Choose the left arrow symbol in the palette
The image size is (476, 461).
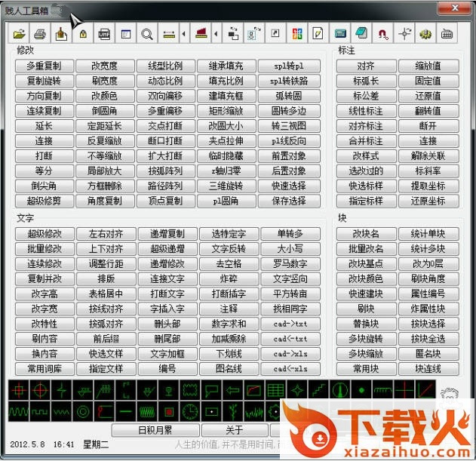[x=233, y=389]
